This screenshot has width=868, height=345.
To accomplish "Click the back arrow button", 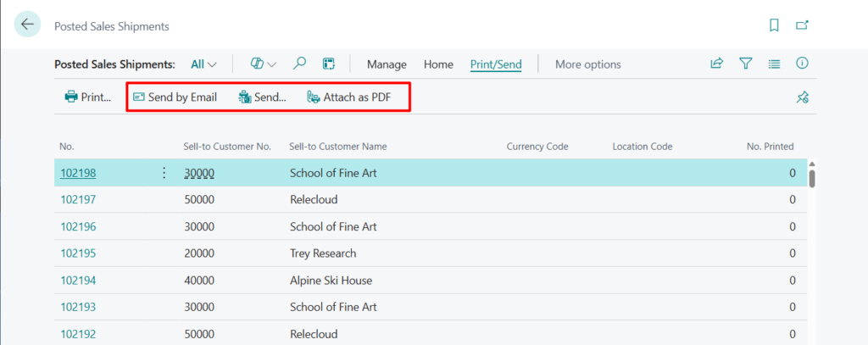I will tap(27, 25).
